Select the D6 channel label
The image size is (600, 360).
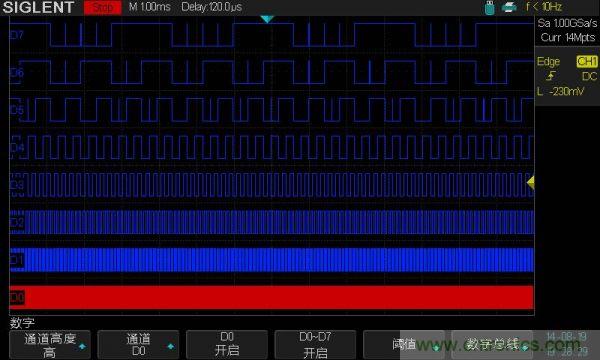16,72
